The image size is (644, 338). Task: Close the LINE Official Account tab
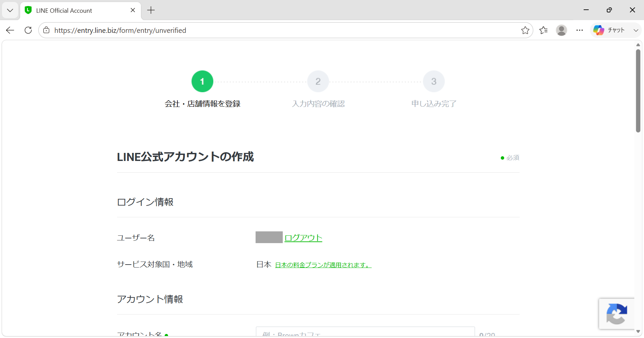pos(133,10)
